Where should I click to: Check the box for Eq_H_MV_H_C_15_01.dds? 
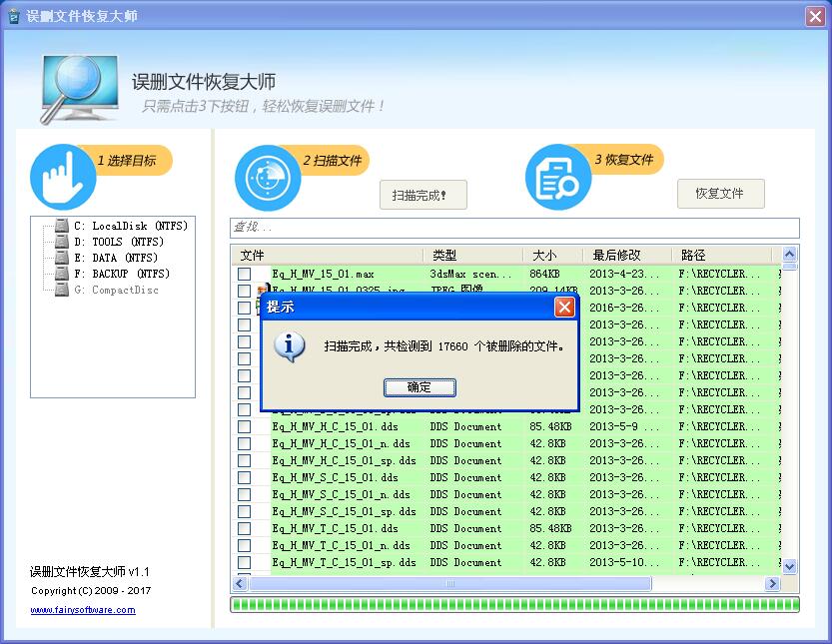coord(244,426)
